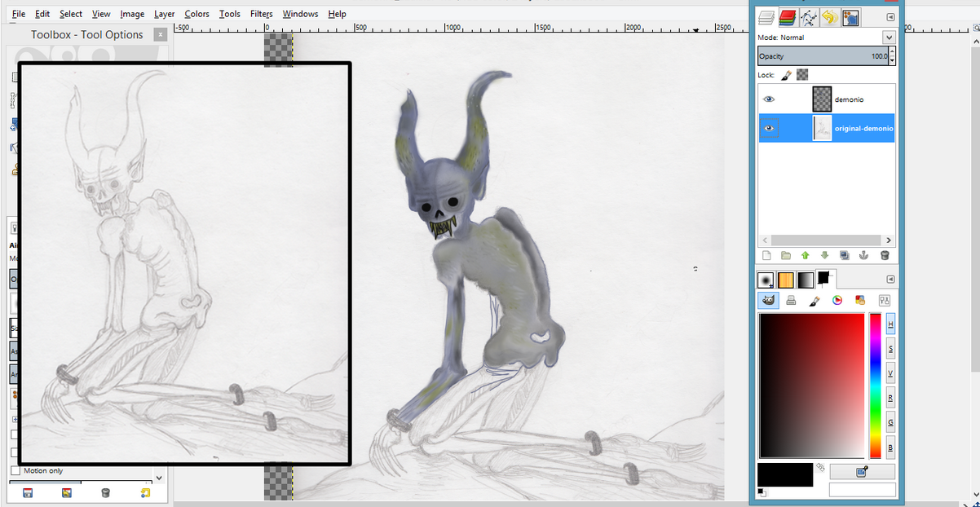Duplicate the layer with the duplicate icon
This screenshot has height=507, width=980.
(845, 255)
